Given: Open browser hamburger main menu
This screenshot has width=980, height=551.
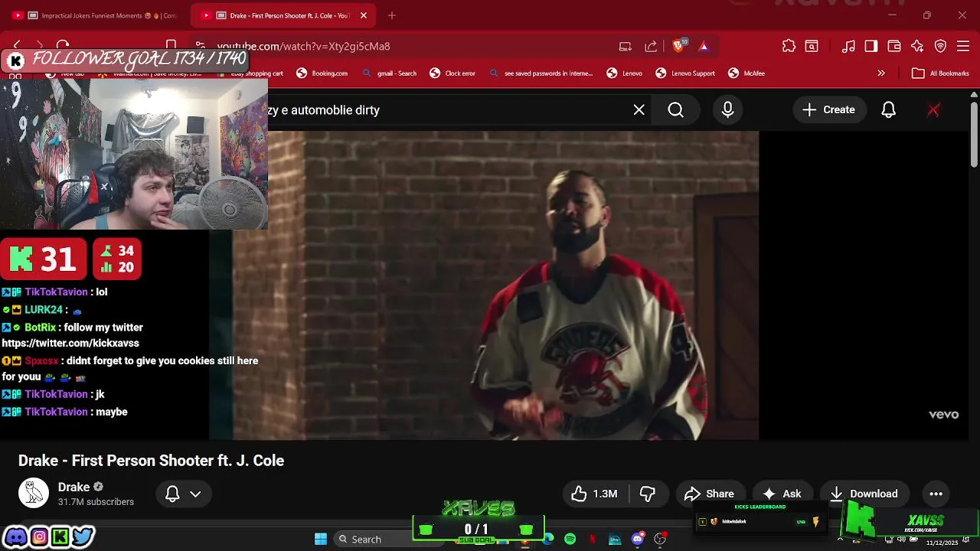Looking at the screenshot, I should coord(964,47).
